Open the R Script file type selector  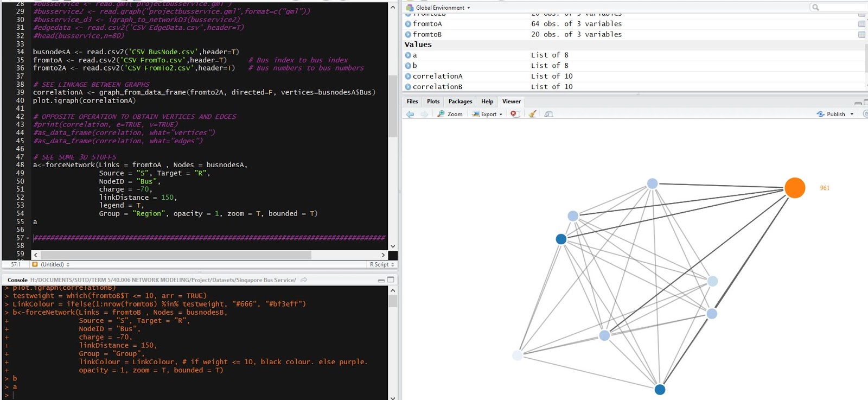(x=382, y=264)
